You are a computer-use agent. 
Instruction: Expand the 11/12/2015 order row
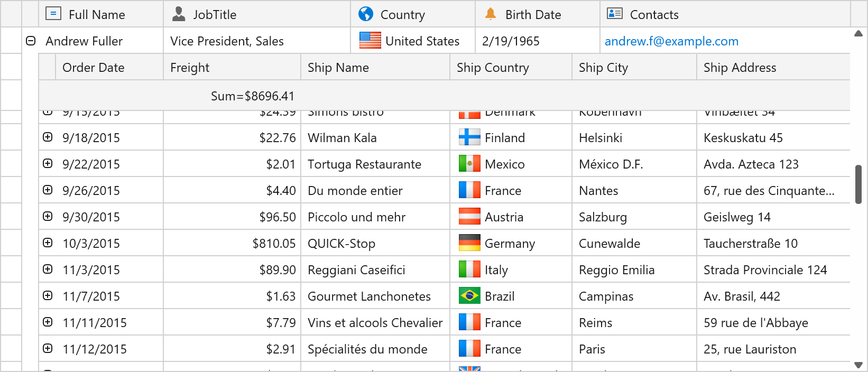click(48, 349)
